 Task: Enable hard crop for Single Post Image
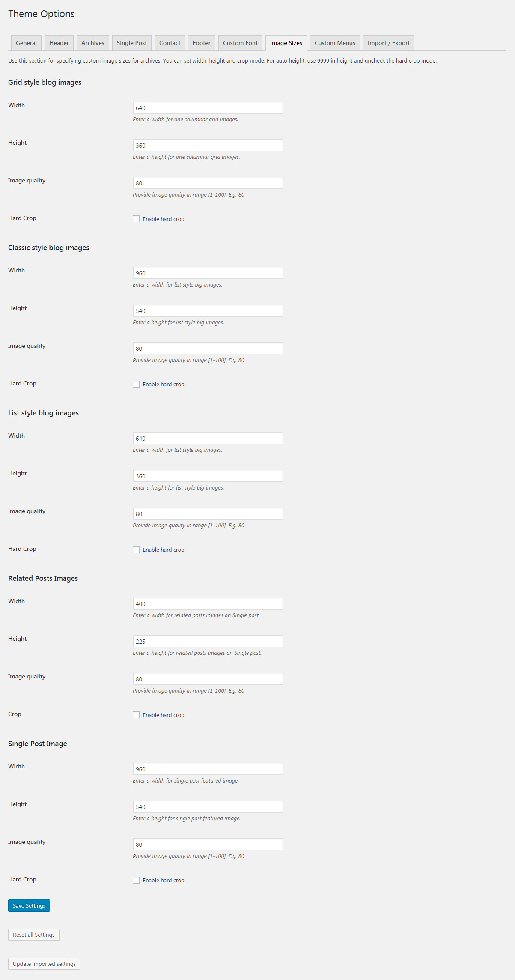[136, 880]
